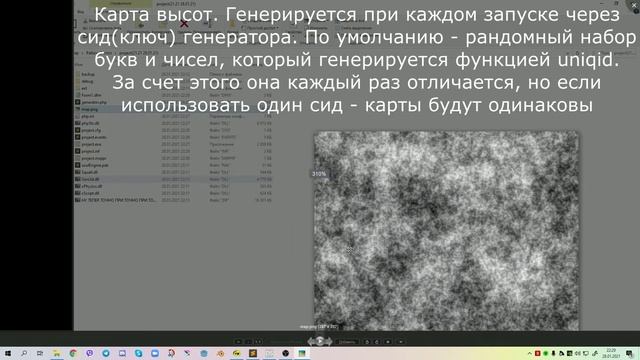Show hidden system tray icons

[529, 353]
